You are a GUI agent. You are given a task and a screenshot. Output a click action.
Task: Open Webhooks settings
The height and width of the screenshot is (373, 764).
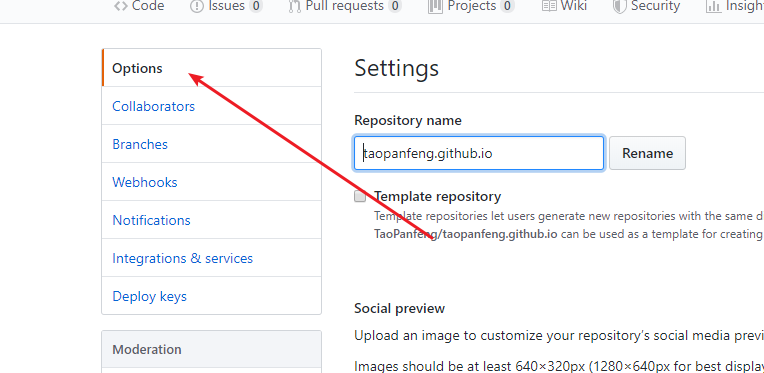click(x=211, y=182)
